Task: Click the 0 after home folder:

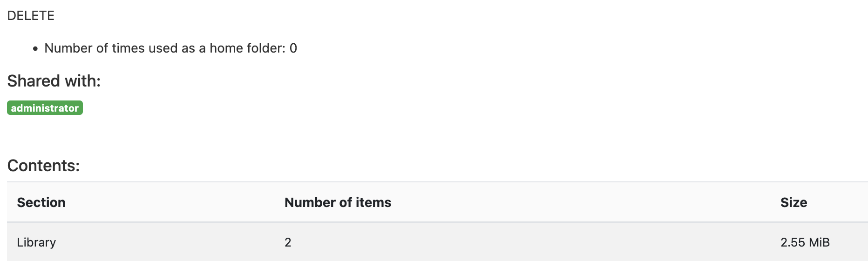Action: [x=293, y=48]
